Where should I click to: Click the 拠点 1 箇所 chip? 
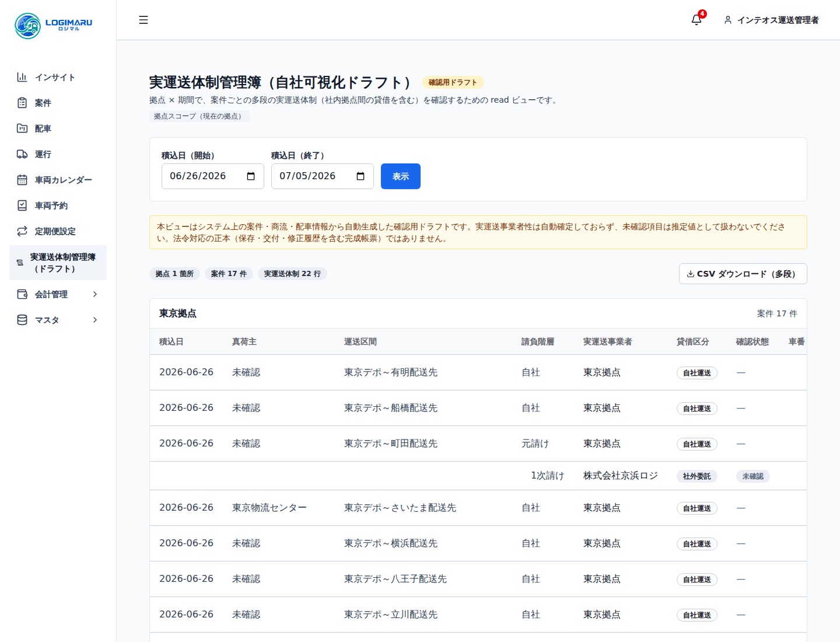(174, 274)
